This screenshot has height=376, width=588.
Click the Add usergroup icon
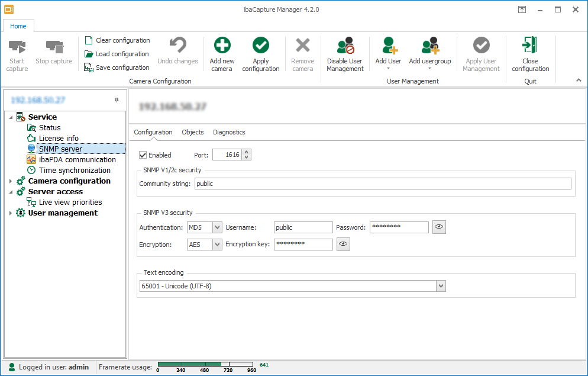(430, 46)
